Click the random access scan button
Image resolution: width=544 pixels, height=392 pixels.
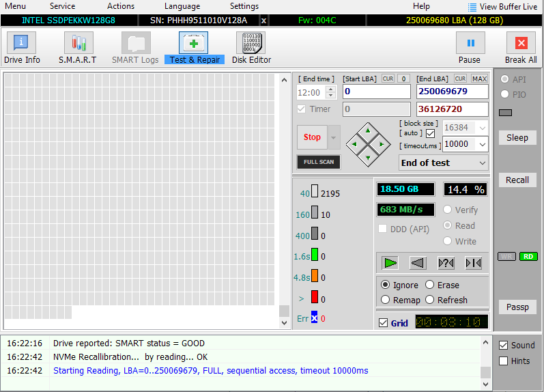coord(446,263)
